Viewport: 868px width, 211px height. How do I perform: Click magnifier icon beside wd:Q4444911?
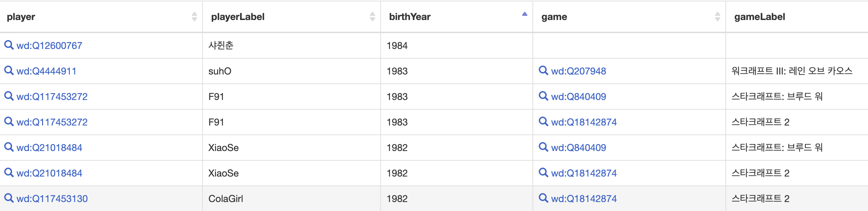(x=9, y=70)
